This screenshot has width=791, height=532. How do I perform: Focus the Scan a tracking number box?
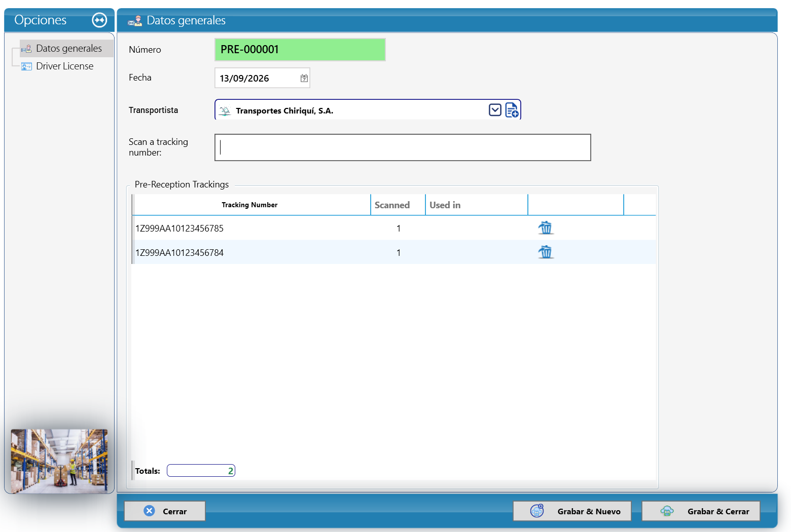tap(403, 147)
